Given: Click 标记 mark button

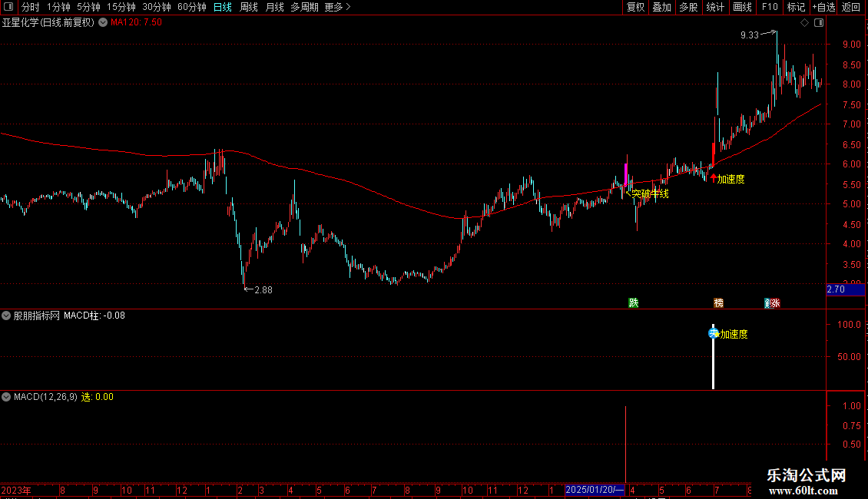Looking at the screenshot, I should [796, 7].
